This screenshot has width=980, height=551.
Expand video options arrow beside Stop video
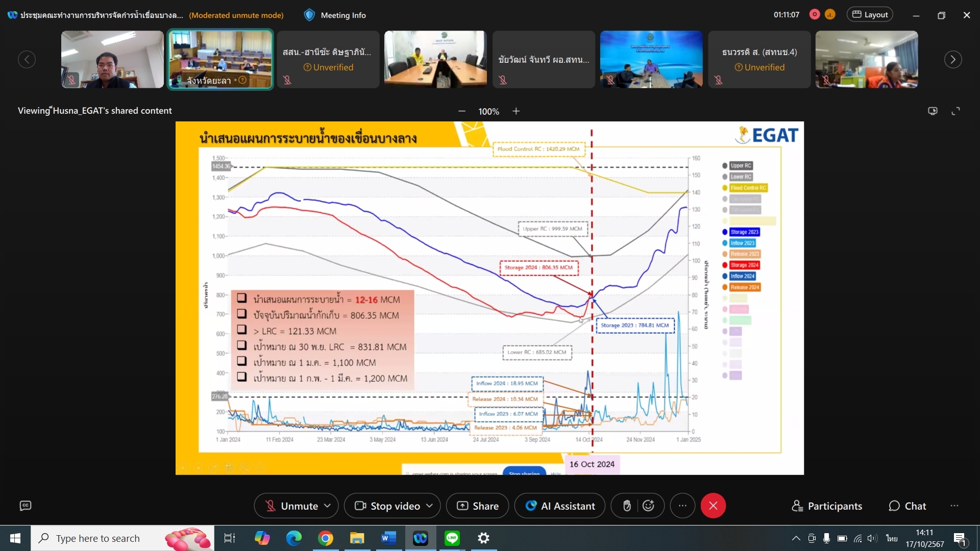tap(430, 506)
